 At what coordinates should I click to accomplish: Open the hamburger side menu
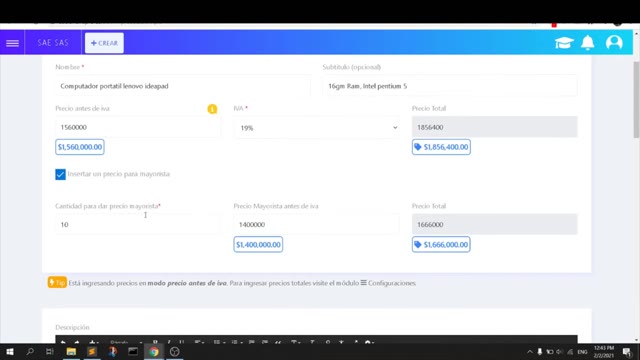12,43
